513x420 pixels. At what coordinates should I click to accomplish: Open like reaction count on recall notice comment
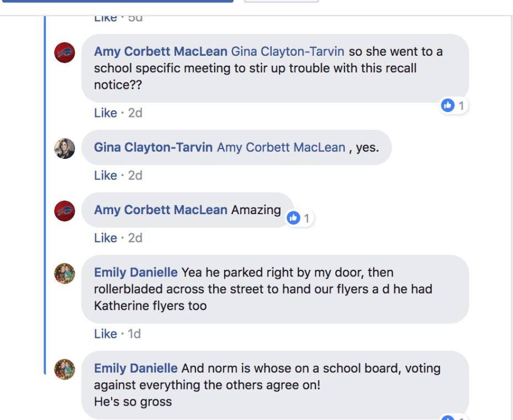coord(454,105)
